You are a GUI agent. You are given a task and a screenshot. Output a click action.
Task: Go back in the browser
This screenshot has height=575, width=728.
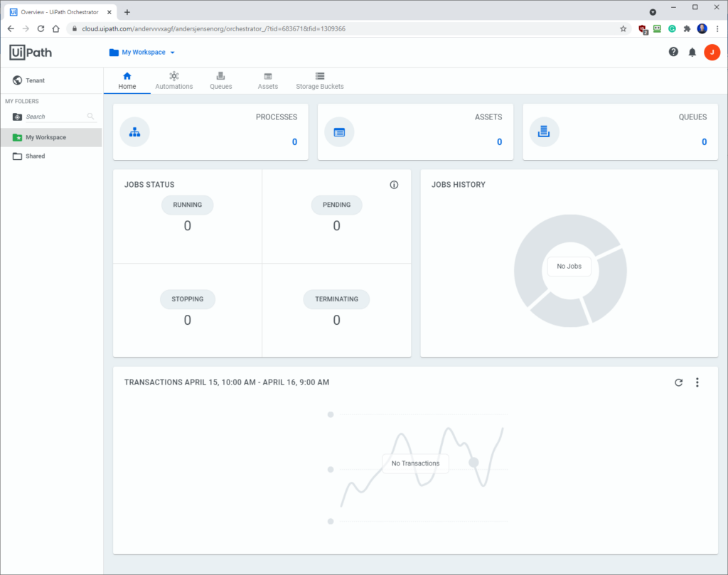(11, 28)
